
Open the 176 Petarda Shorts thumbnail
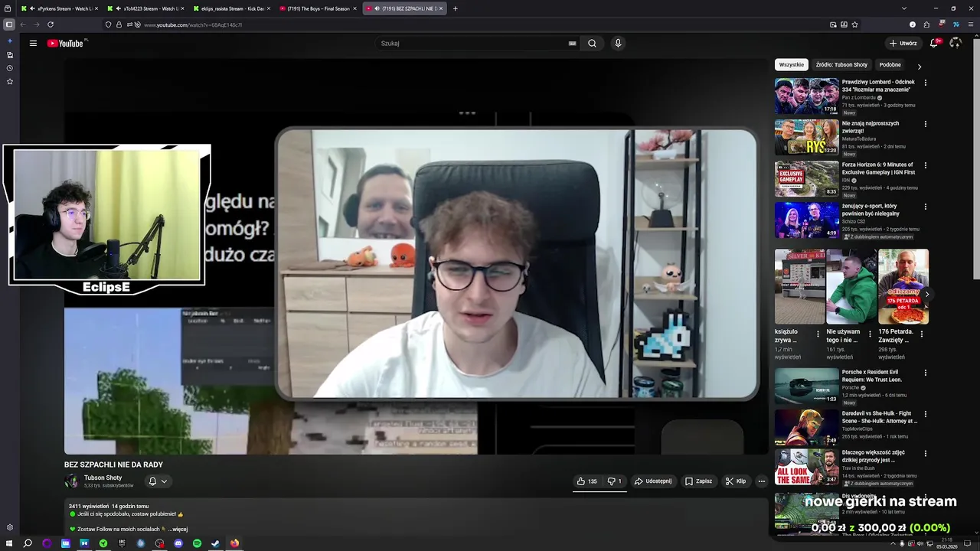pyautogui.click(x=903, y=287)
